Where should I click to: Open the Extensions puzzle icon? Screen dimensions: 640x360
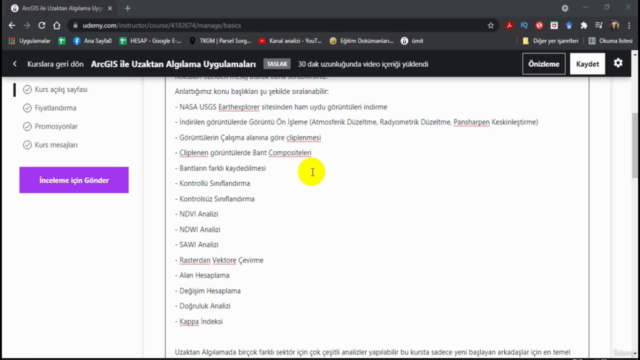(584, 25)
